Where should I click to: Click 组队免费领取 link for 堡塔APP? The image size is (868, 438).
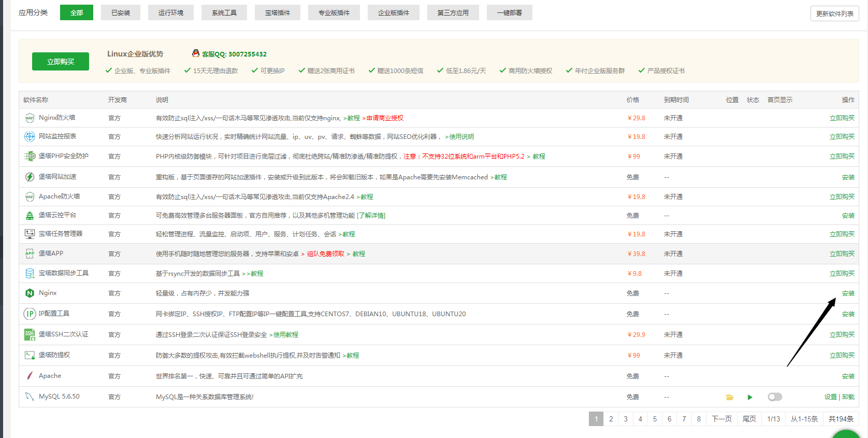[x=326, y=254]
